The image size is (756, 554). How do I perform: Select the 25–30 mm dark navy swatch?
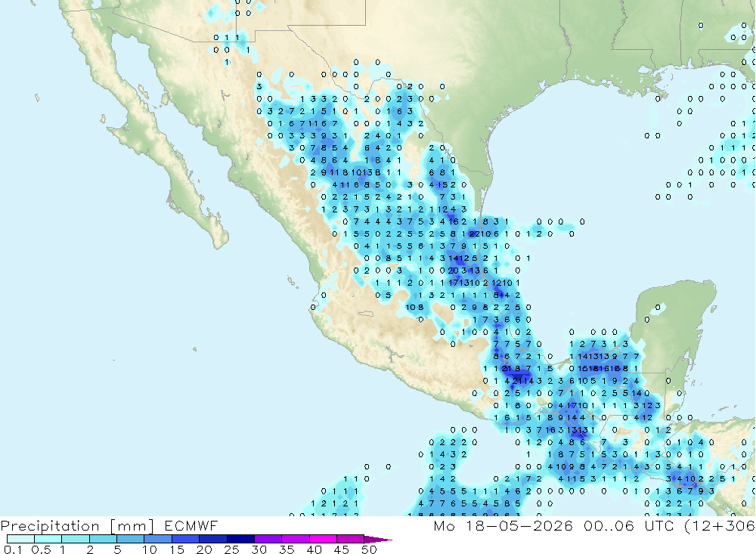click(x=240, y=539)
